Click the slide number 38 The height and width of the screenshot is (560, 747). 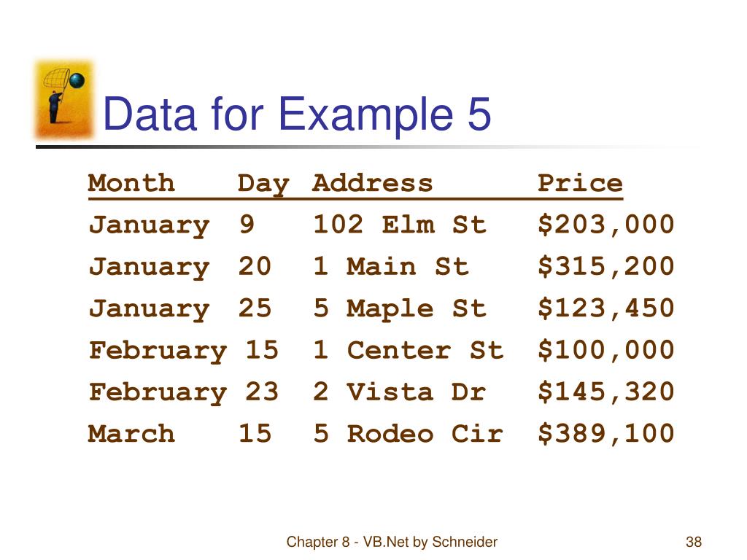coord(694,542)
